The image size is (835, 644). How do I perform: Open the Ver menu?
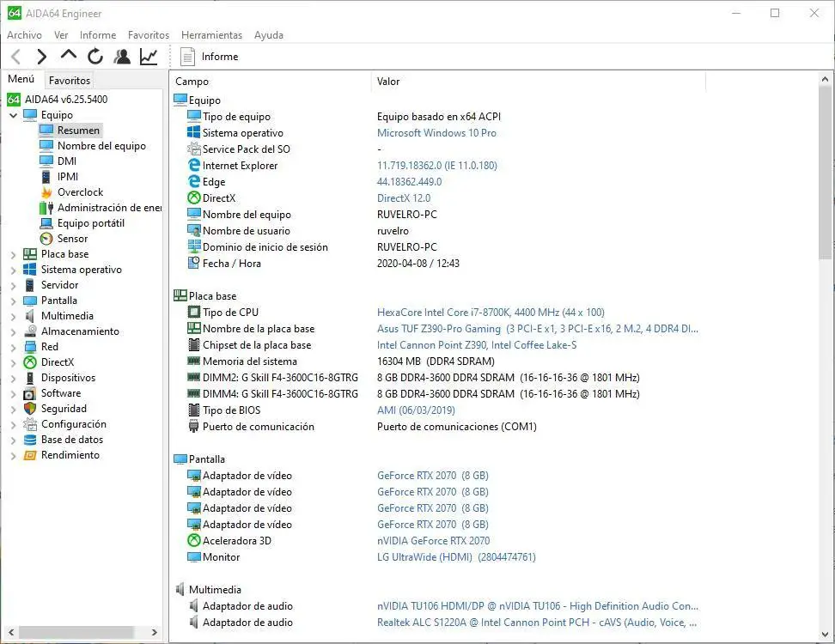point(61,35)
